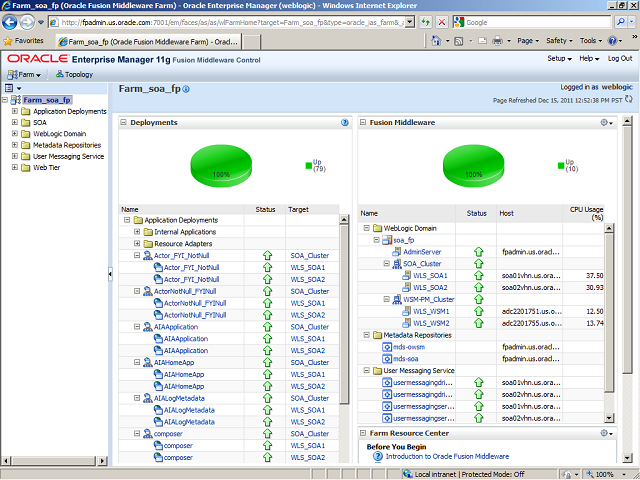
Task: Open the Help menu in Enterprise Manager
Action: click(x=590, y=59)
